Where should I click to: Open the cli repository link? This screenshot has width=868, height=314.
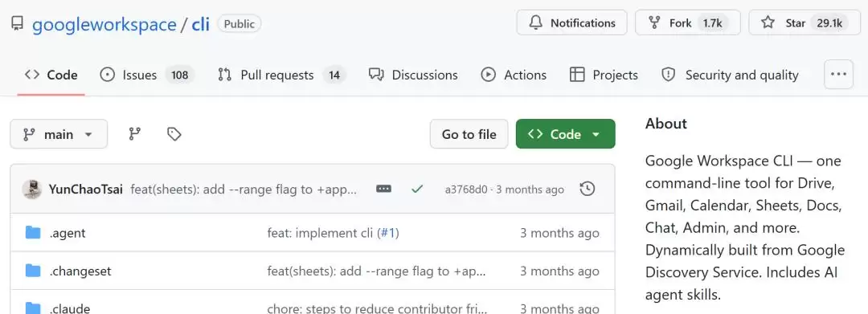pyautogui.click(x=200, y=24)
